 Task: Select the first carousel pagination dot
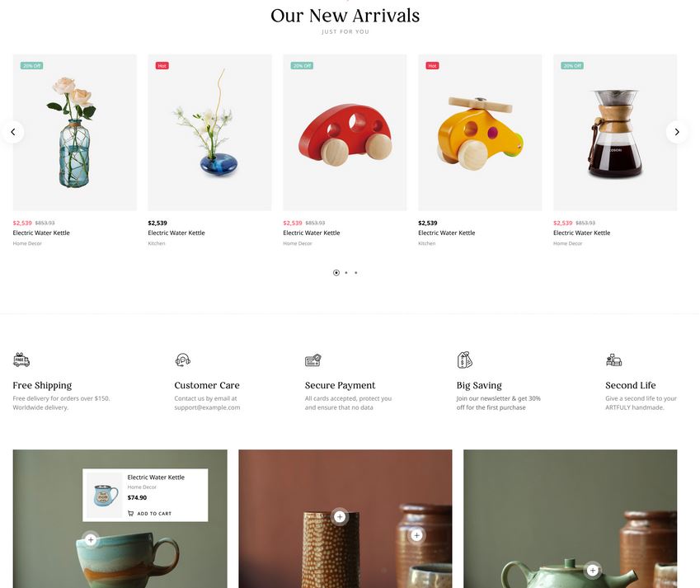[336, 273]
